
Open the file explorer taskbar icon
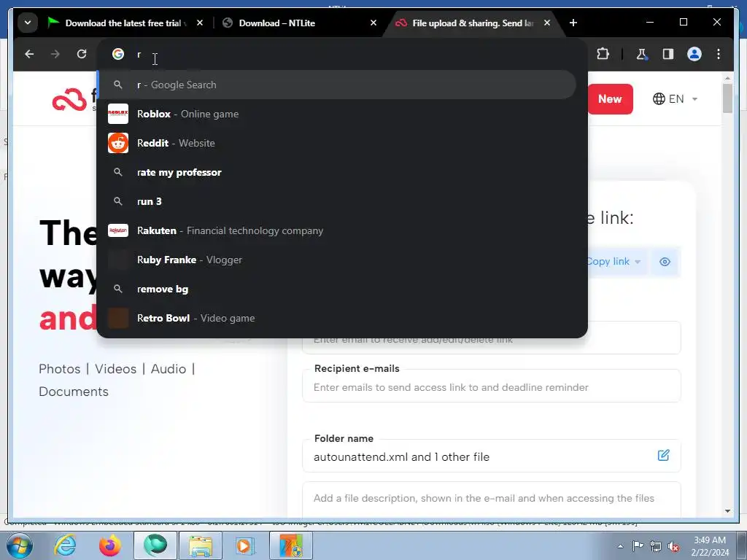pyautogui.click(x=201, y=545)
